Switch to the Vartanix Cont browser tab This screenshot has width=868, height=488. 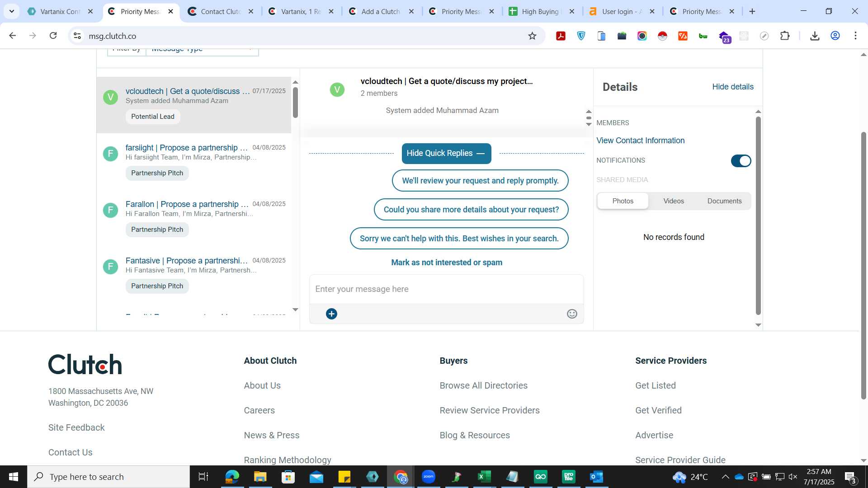tap(60, 12)
